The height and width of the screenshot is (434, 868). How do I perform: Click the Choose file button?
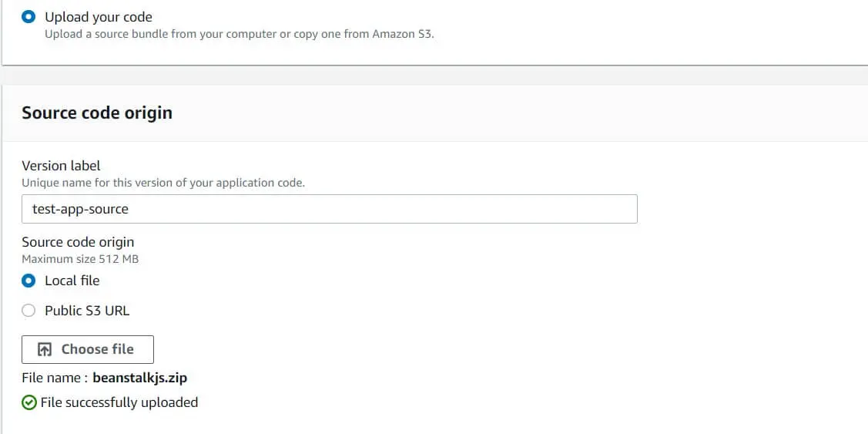pos(88,349)
